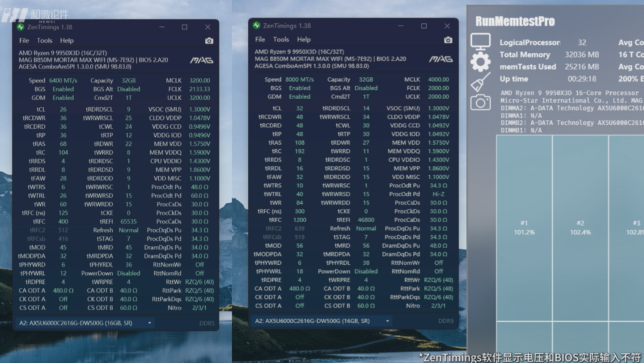The image size is (644, 363).
Task: Select test block #2 showing 102.4% in RunMemtestPro
Action: pos(580,228)
